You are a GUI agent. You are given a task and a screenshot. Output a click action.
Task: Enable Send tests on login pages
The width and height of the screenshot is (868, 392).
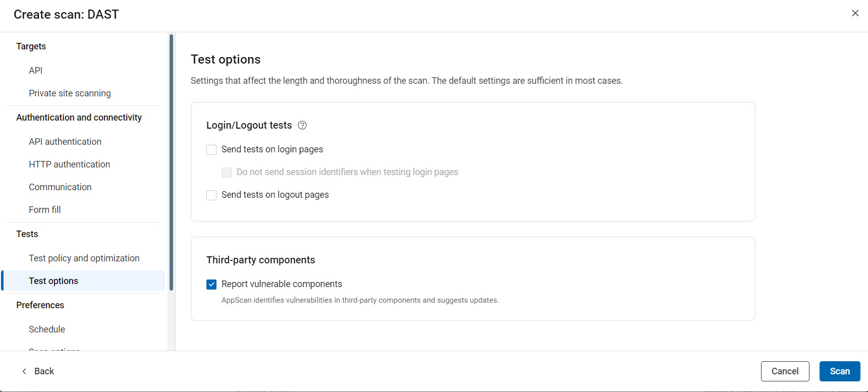[x=211, y=150]
